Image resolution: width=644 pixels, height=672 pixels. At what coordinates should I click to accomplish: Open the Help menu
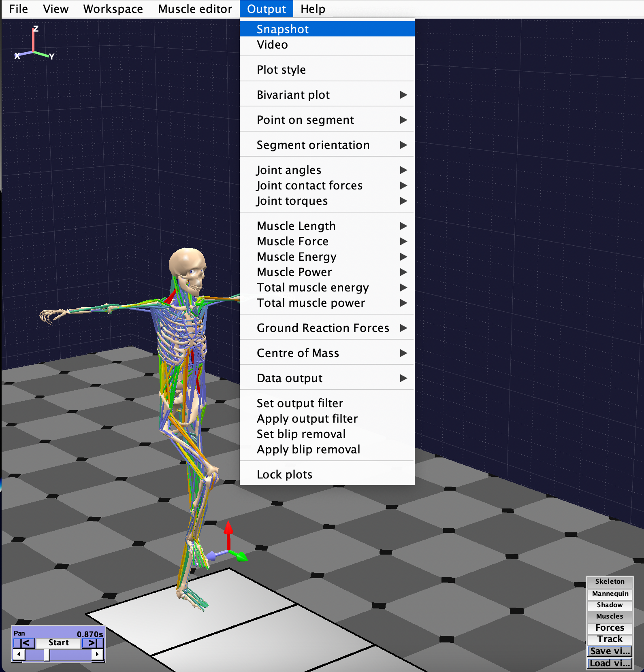pos(313,9)
